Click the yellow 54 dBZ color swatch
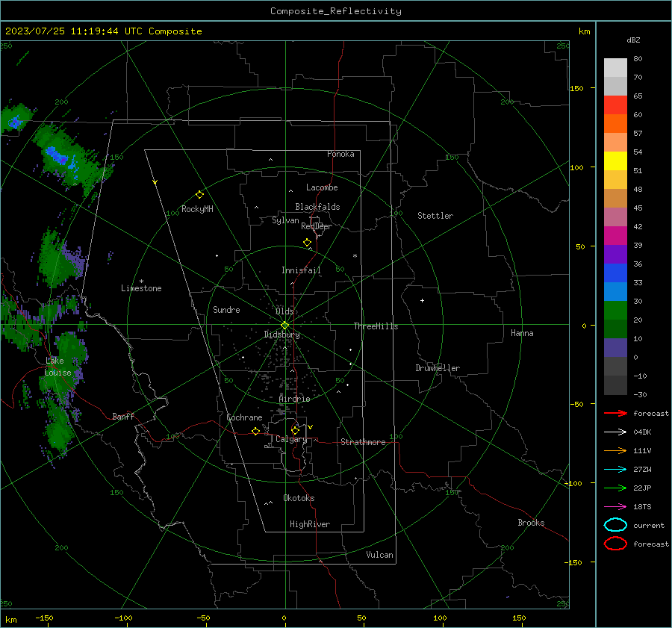 pyautogui.click(x=615, y=161)
